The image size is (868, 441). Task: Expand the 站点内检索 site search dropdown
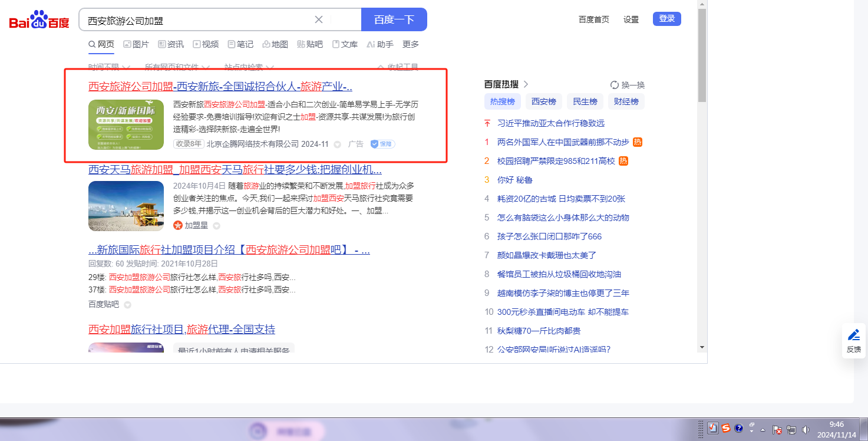point(249,67)
